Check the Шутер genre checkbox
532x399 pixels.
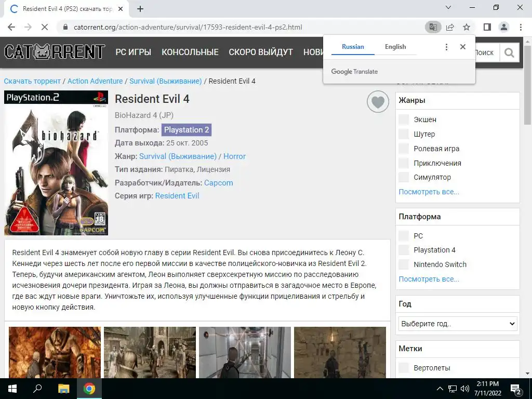(x=403, y=134)
